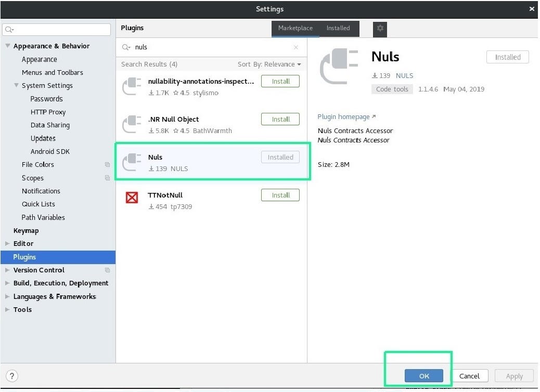
Task: Click the large Nuls plug icon in details
Action: click(339, 67)
